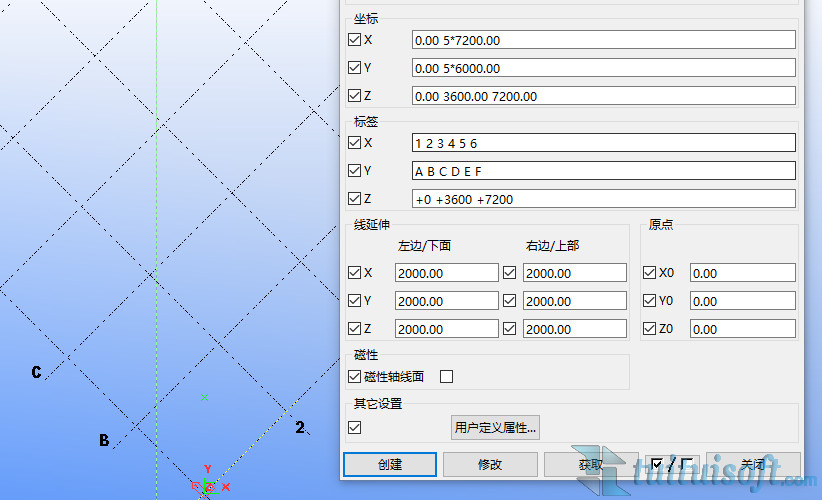The image size is (822, 500).
Task: Uncheck the X checkbox in the 坐标 section
Action: (355, 40)
